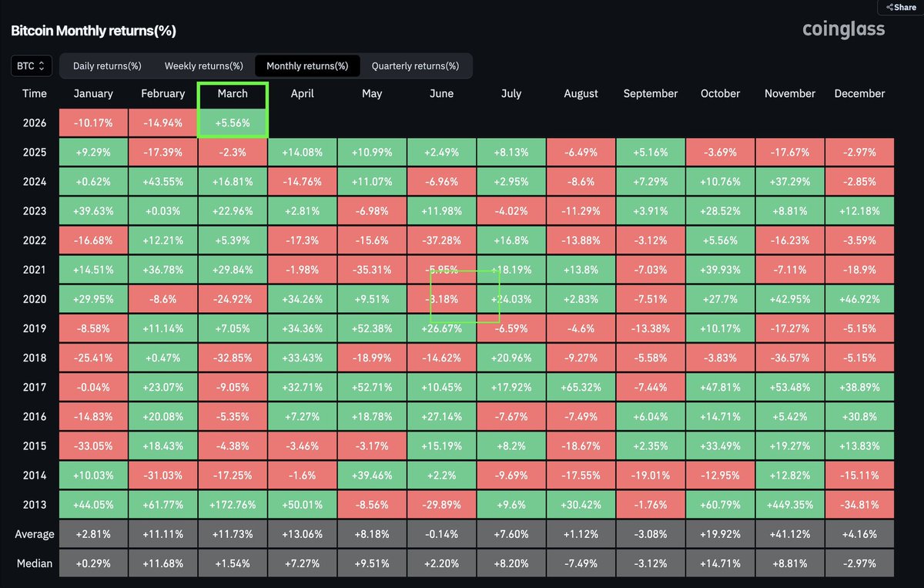
Task: Select the Average June value -0.14%
Action: click(441, 534)
